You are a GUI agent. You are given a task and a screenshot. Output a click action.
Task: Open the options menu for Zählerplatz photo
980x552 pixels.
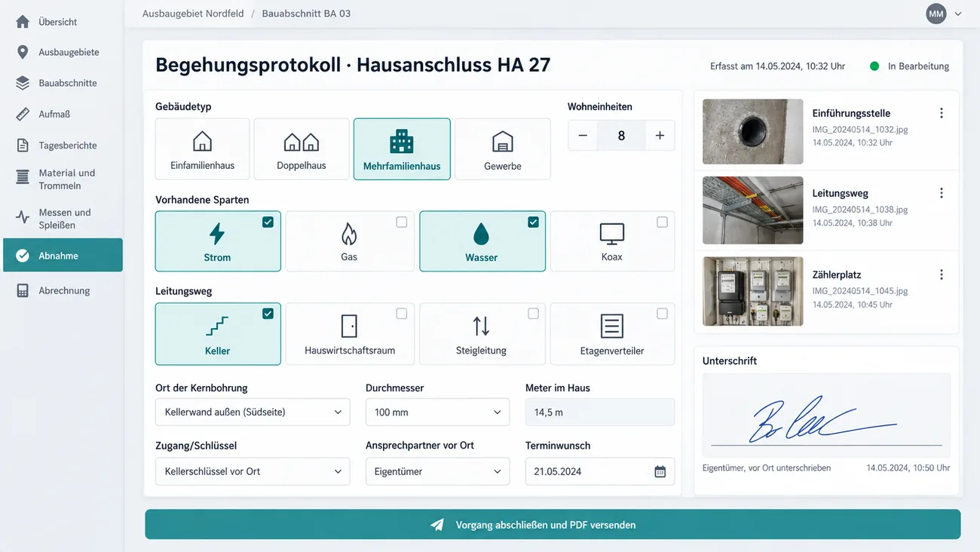click(941, 274)
